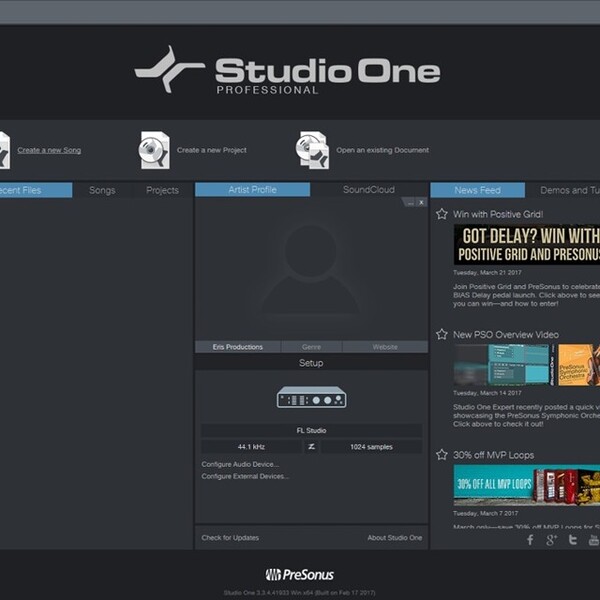Screen dimensions: 600x600
Task: Click the FL Studio audio device field
Action: (311, 430)
